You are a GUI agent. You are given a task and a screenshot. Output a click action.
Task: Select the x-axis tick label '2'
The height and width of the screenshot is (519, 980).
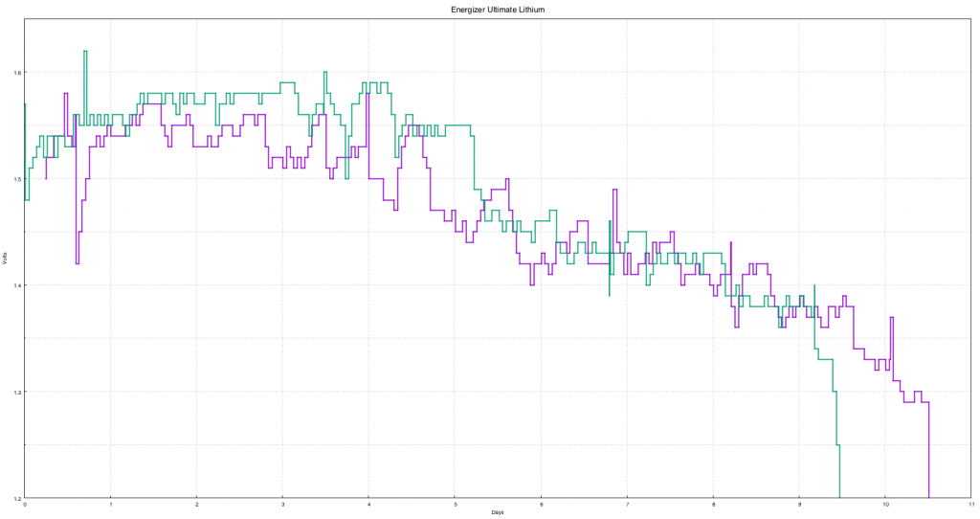pyautogui.click(x=197, y=504)
